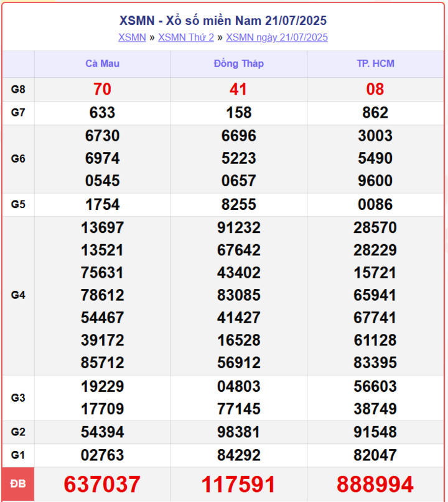Click G3 number 56603
The image size is (448, 502).
375,386
